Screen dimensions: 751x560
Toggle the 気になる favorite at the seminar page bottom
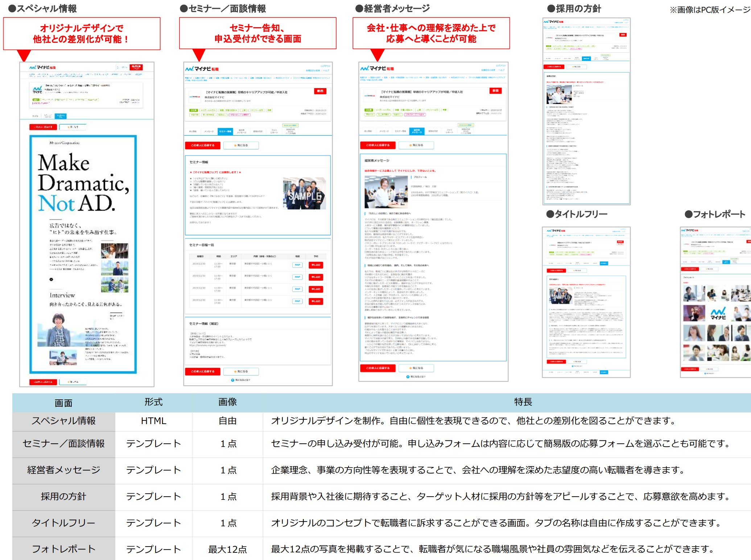pyautogui.click(x=241, y=372)
